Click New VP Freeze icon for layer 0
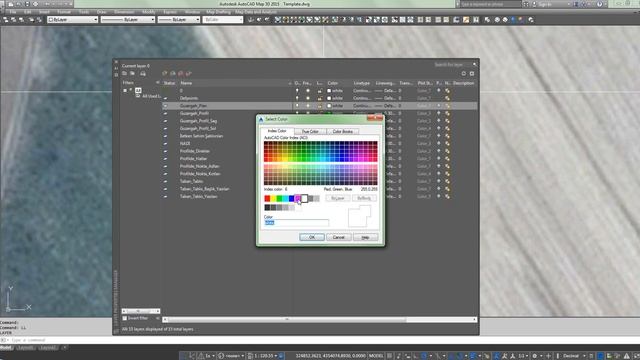The image size is (640, 360). 447,91
